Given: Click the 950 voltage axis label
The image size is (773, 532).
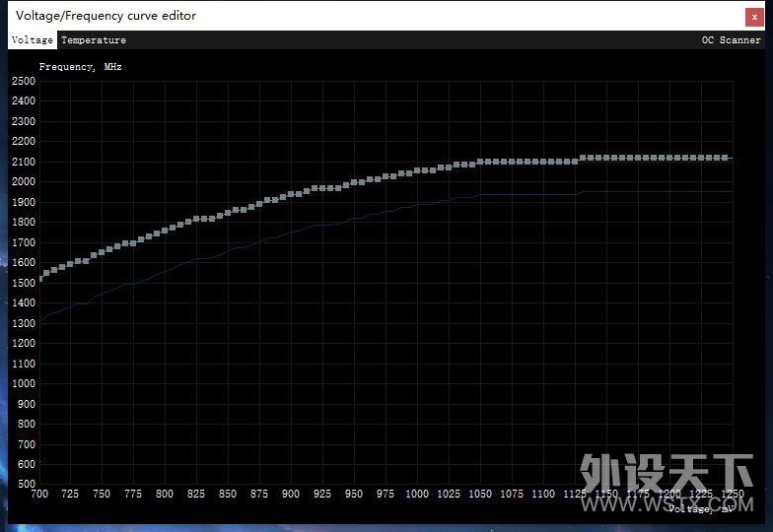Looking at the screenshot, I should pos(354,494).
